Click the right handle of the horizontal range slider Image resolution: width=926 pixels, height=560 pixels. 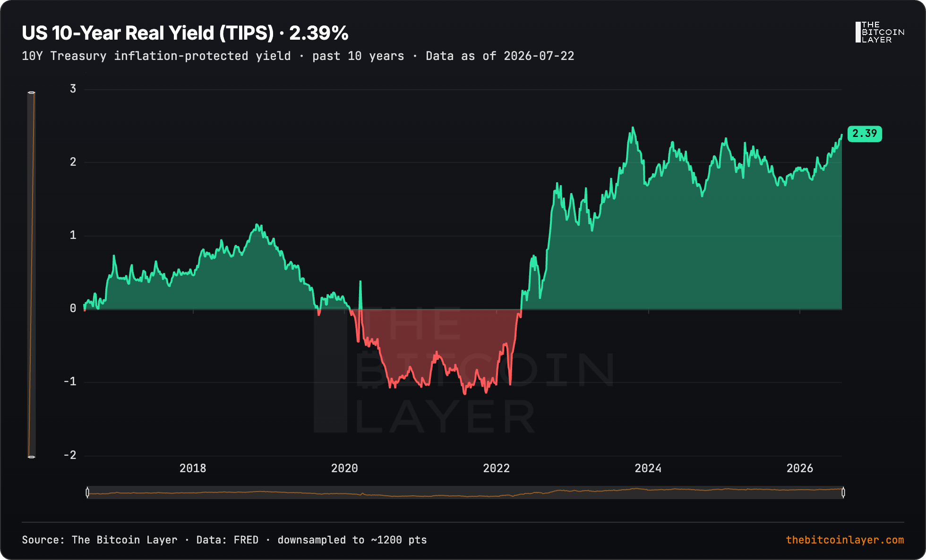[843, 492]
